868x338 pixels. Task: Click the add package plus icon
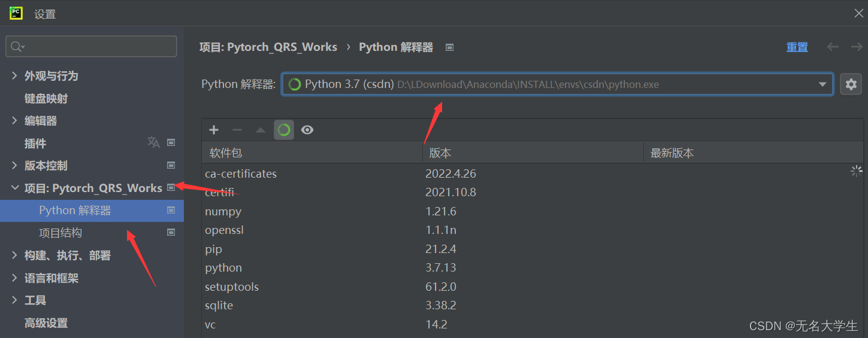click(x=214, y=130)
